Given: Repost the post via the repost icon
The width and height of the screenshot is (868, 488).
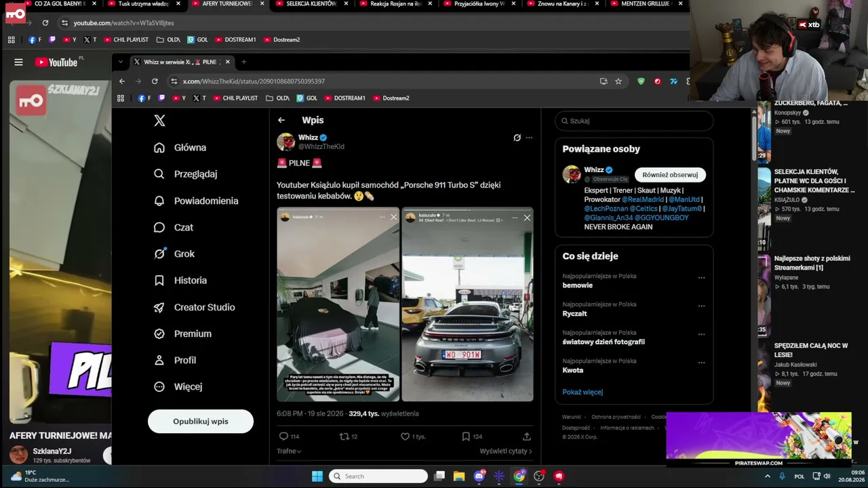Looking at the screenshot, I should [344, 436].
